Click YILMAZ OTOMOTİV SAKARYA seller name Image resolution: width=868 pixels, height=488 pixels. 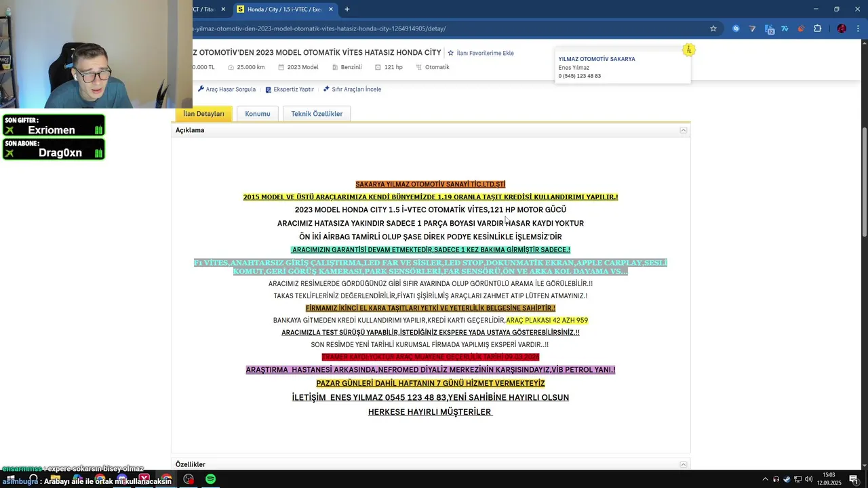pos(597,59)
